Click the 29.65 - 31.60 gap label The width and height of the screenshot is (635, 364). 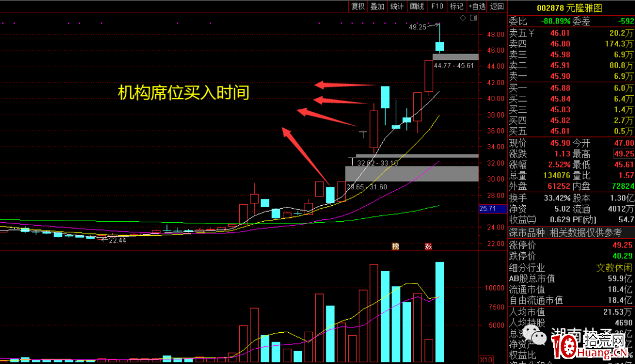(367, 187)
